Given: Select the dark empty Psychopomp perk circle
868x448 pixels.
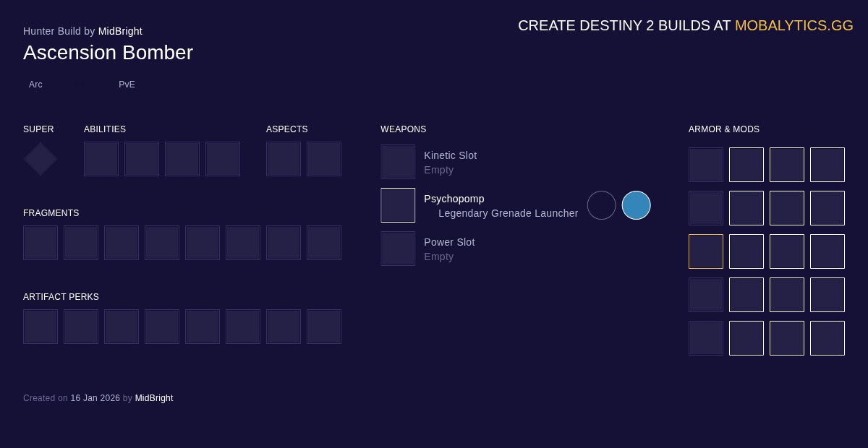Looking at the screenshot, I should (601, 205).
